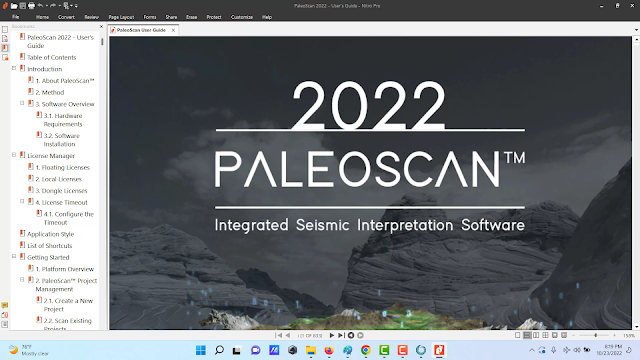Click the Redo arrow icon
This screenshot has height=360, width=640.
point(53,6)
